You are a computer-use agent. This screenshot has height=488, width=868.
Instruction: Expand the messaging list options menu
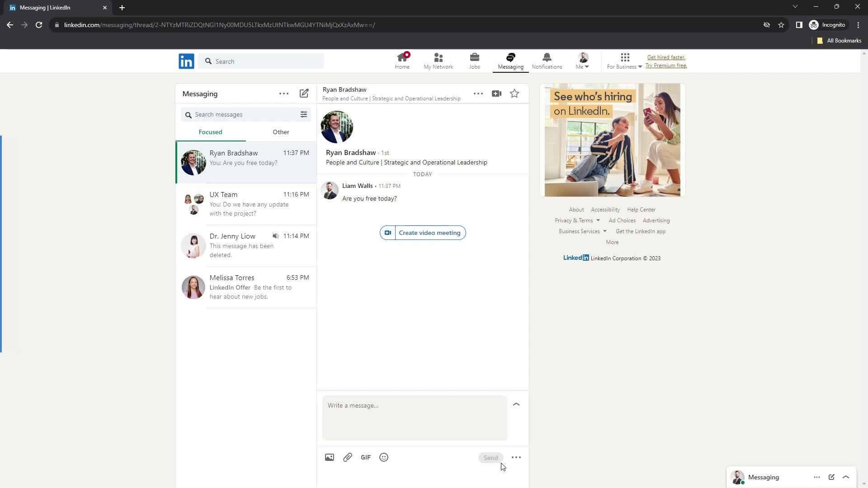click(x=284, y=94)
